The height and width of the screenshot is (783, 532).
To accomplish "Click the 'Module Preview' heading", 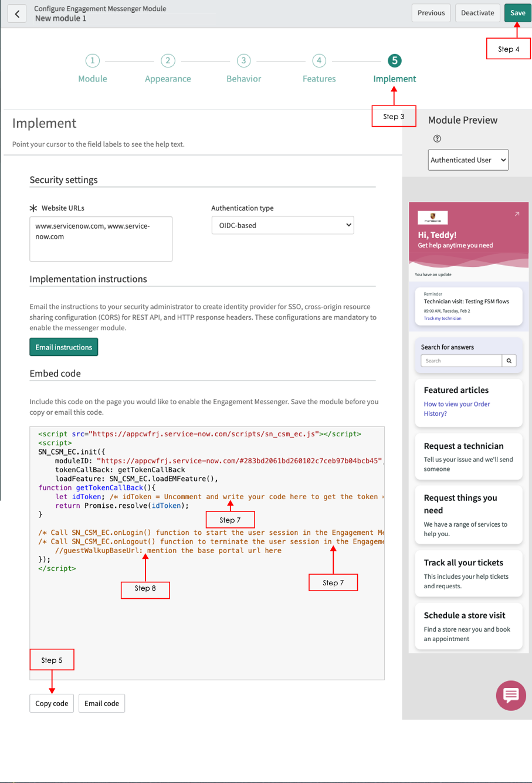I will pyautogui.click(x=463, y=120).
